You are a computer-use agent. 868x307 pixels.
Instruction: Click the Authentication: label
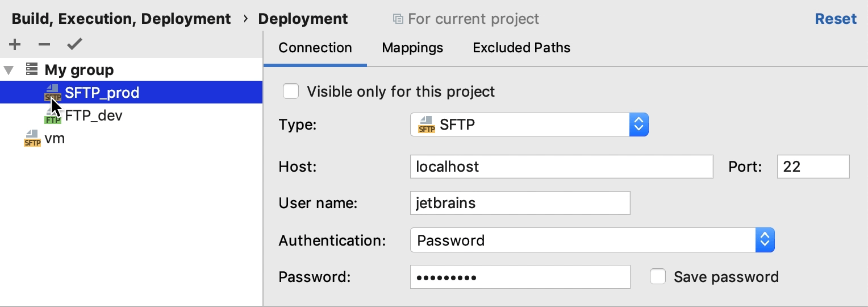[332, 240]
